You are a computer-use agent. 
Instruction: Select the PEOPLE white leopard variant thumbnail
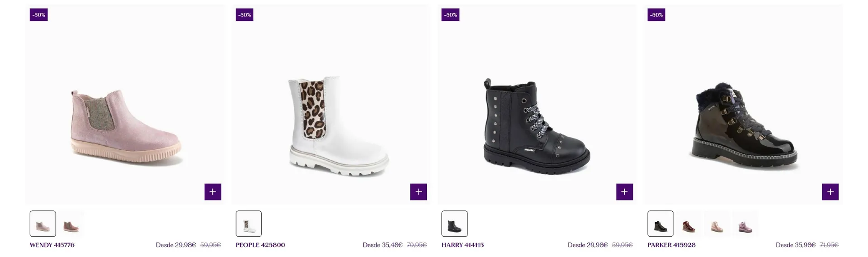pos(249,224)
